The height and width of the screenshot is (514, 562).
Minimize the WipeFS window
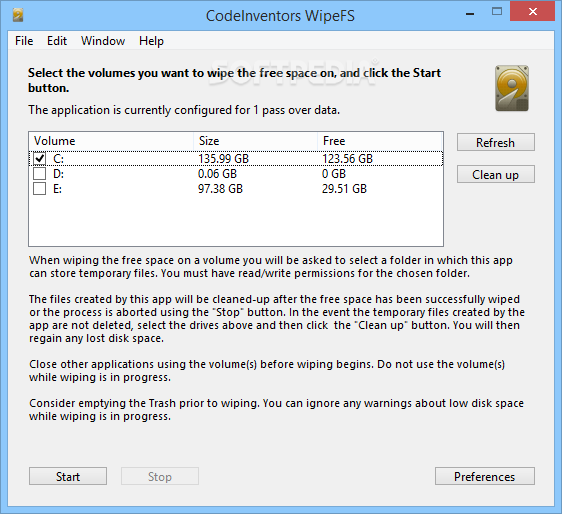coord(470,13)
